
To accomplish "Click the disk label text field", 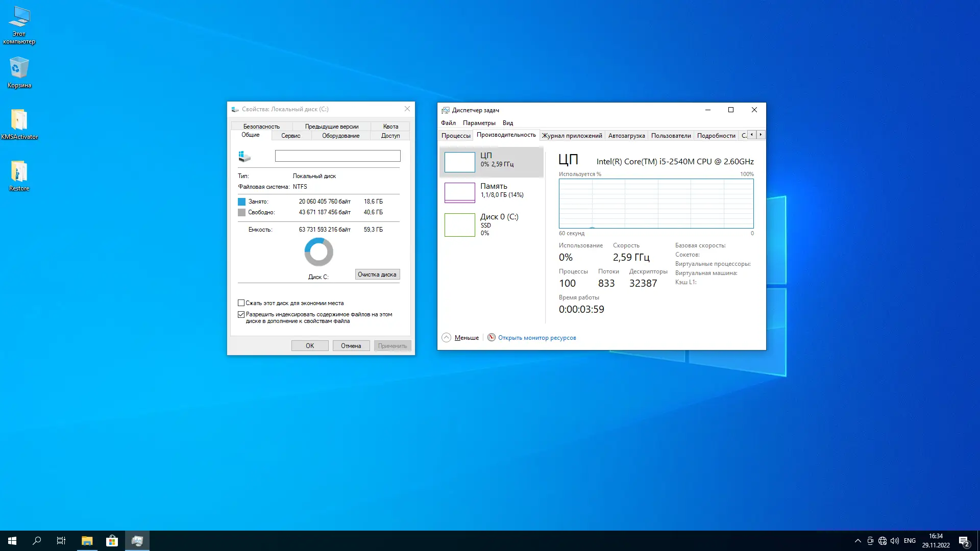I will [337, 156].
